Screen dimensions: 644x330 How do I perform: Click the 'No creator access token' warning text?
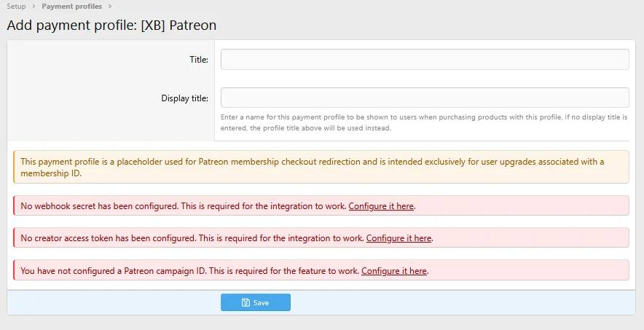tap(193, 238)
